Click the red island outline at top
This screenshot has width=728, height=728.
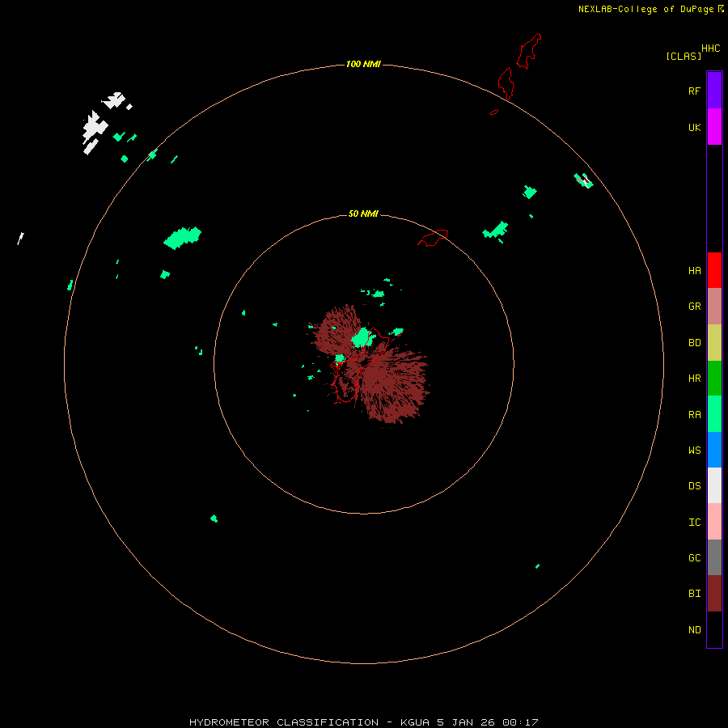[529, 51]
